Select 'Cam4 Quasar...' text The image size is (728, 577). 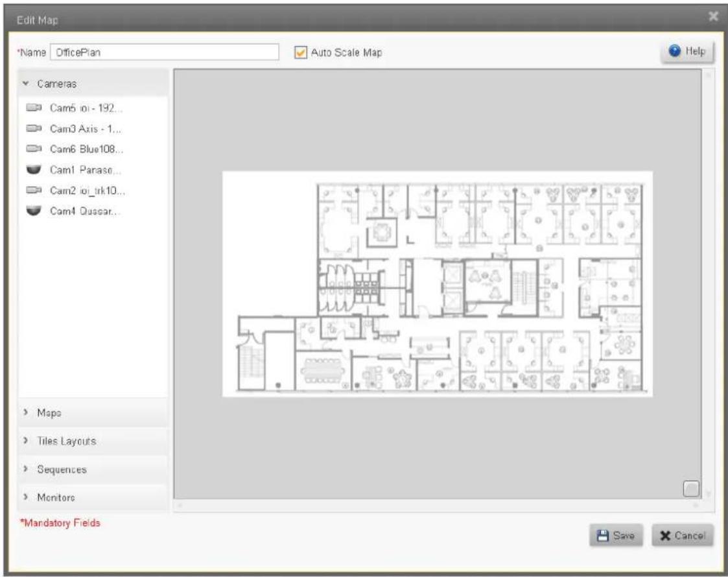(85, 211)
